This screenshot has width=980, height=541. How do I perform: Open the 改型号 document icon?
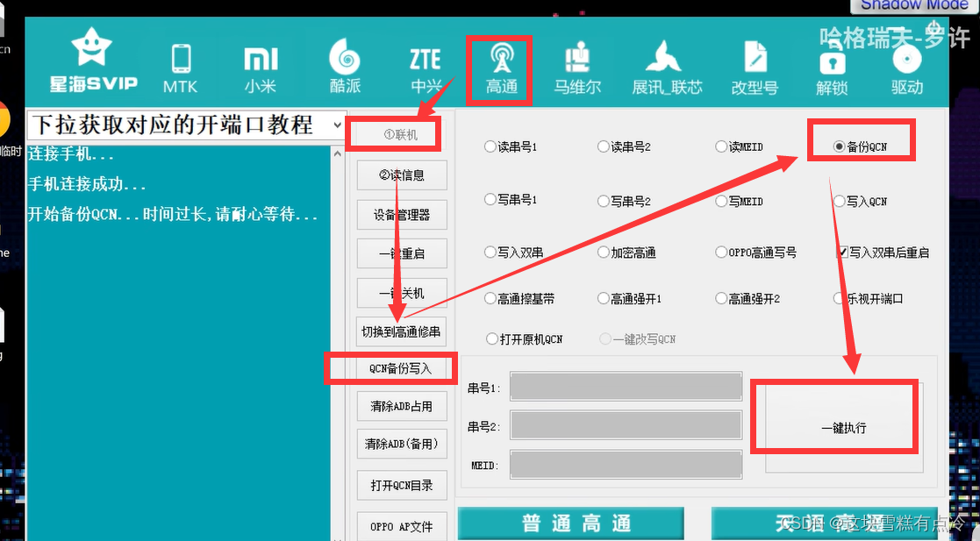tap(755, 68)
